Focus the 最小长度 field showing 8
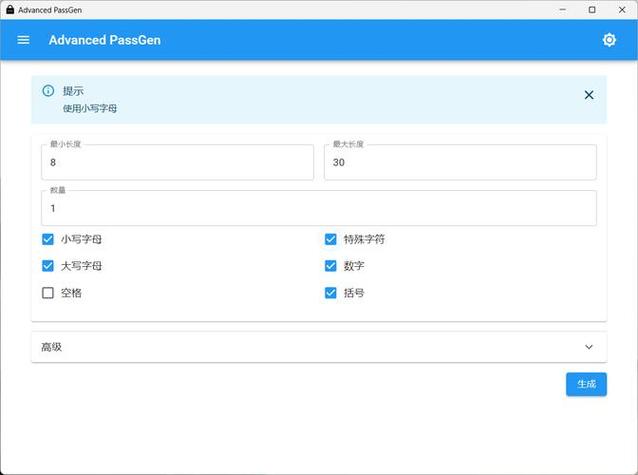Viewport: 638px width, 475px height. pos(177,162)
